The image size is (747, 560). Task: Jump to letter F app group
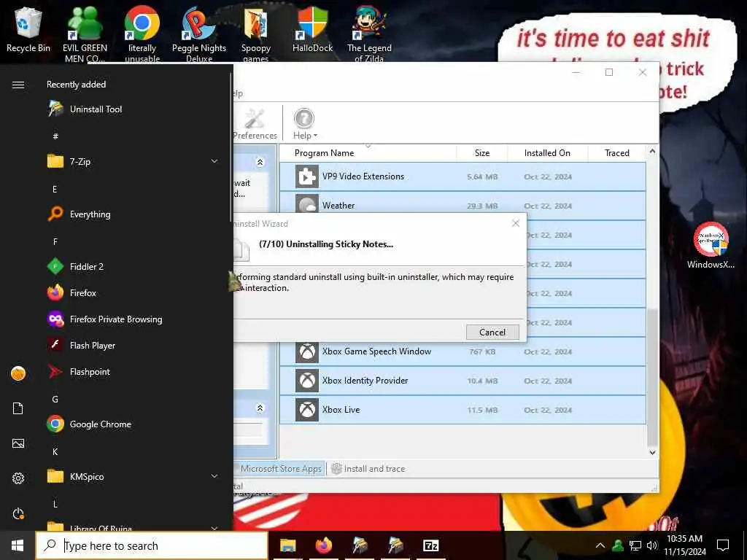(55, 241)
